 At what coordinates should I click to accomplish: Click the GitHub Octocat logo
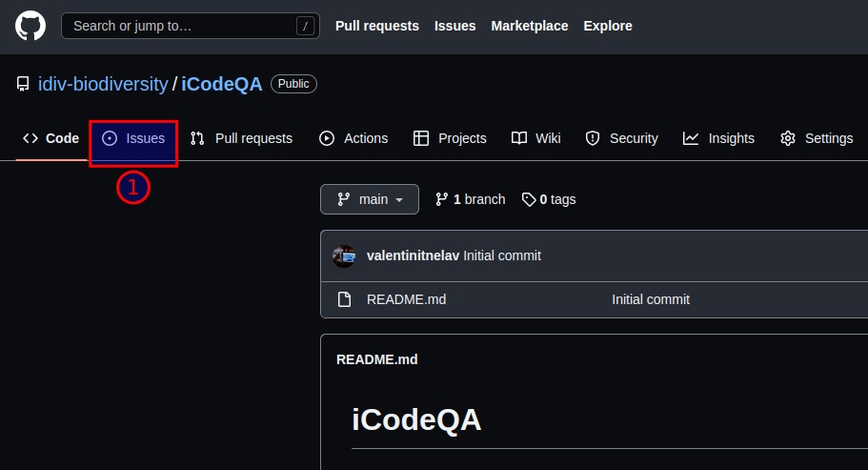[30, 26]
